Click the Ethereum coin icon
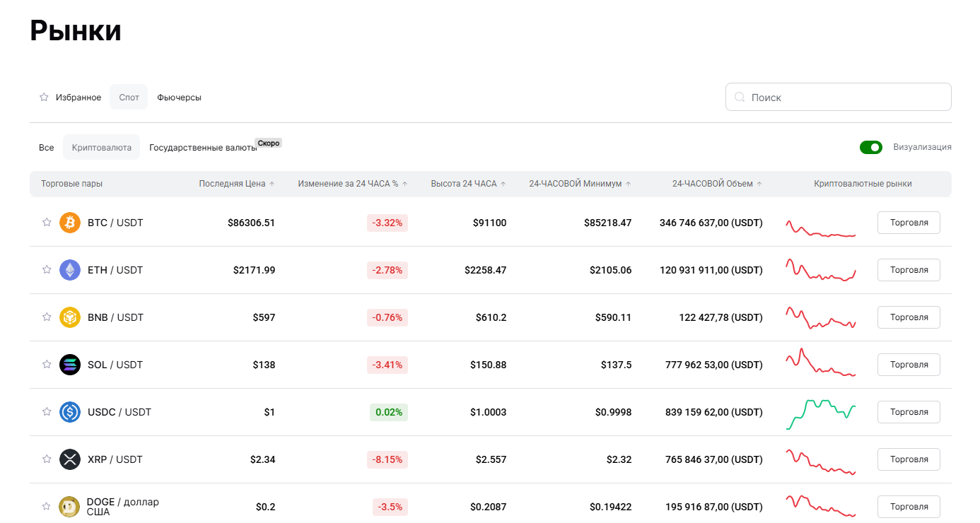 tap(70, 270)
